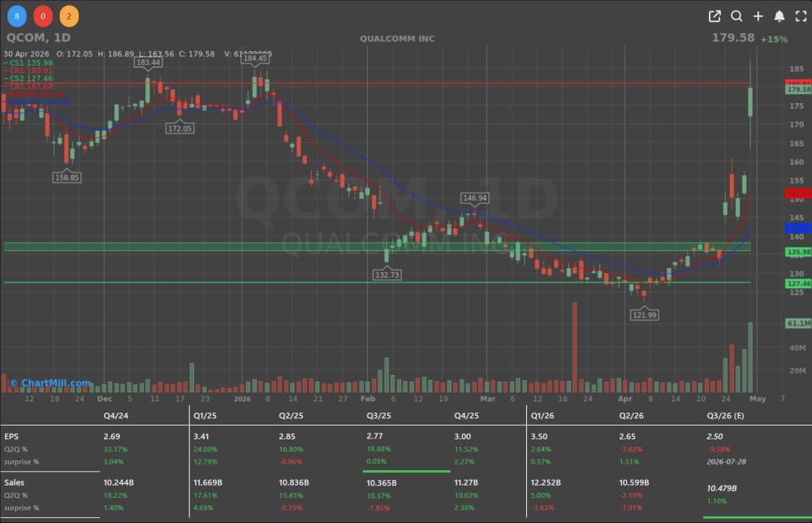Select the Q2/26 column header
Screen dimensions: 812x523
point(631,416)
